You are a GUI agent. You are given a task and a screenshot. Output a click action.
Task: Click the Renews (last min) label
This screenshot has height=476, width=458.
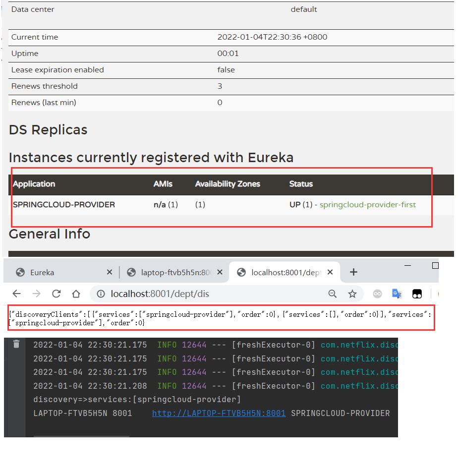coord(44,103)
